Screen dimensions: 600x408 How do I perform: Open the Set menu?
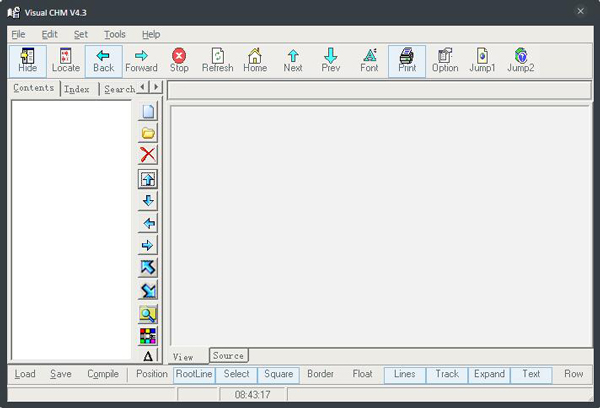point(81,34)
